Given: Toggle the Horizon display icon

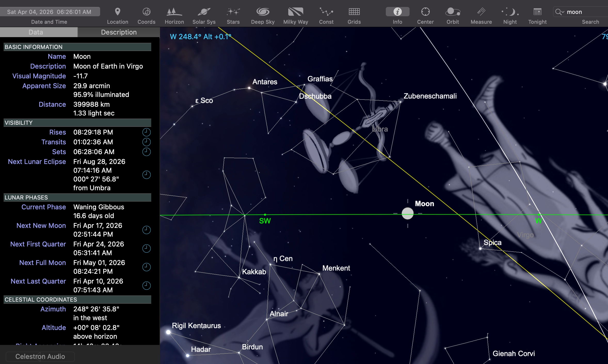Looking at the screenshot, I should point(174,12).
